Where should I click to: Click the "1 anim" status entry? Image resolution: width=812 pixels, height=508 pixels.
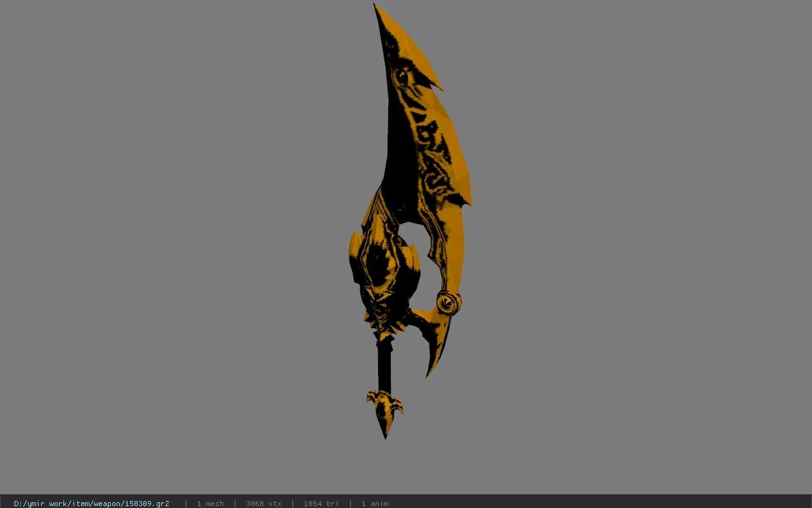(375, 504)
